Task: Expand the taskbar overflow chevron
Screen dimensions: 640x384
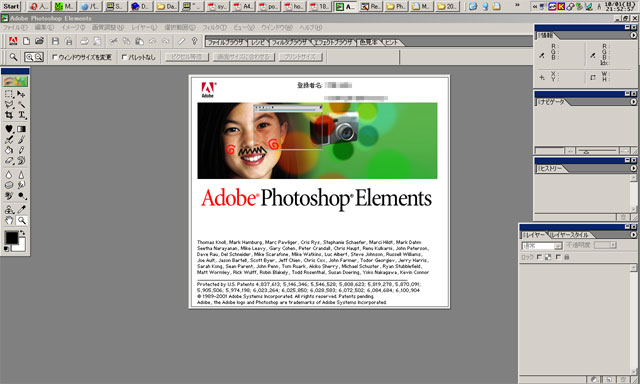Action: pyautogui.click(x=517, y=5)
